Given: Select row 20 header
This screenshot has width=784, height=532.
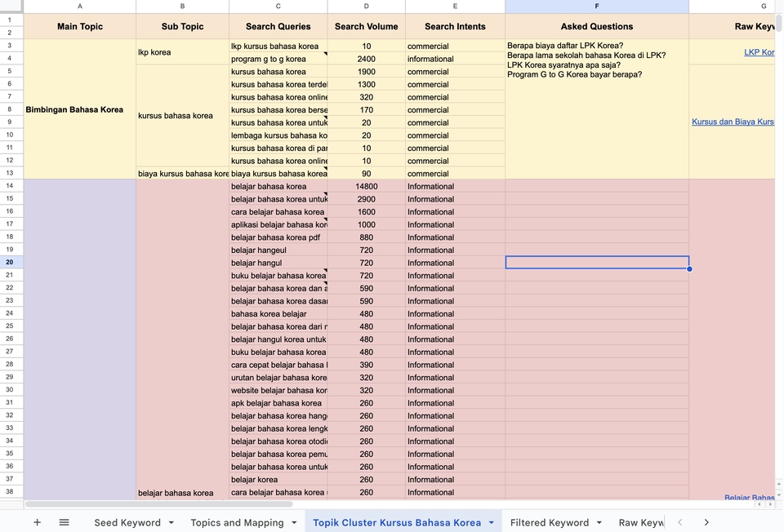Looking at the screenshot, I should pos(10,262).
